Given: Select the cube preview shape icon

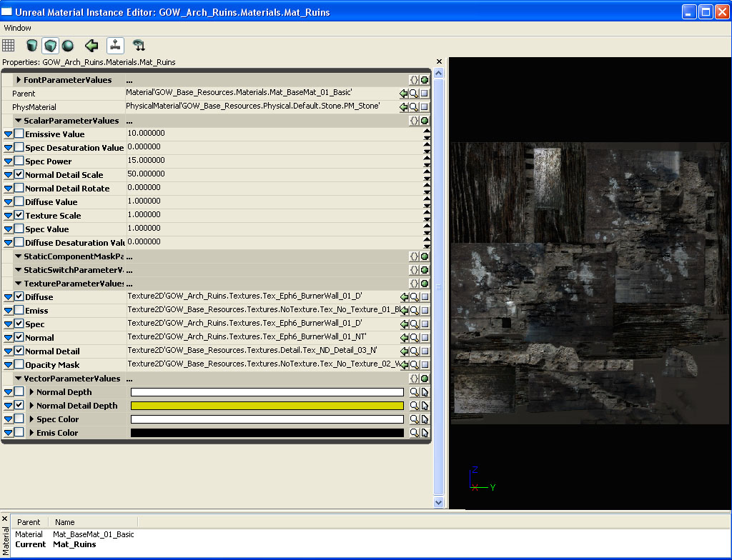Looking at the screenshot, I should tap(50, 45).
